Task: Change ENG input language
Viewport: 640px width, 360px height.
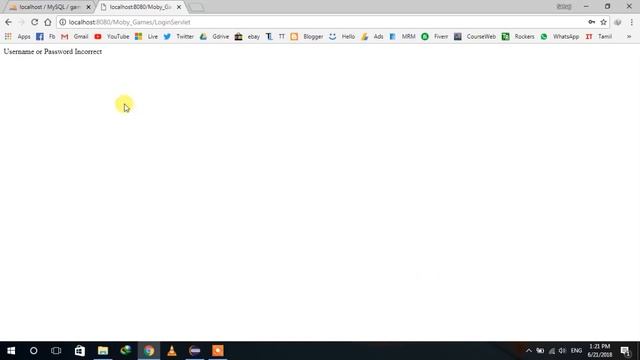Action: [x=576, y=351]
